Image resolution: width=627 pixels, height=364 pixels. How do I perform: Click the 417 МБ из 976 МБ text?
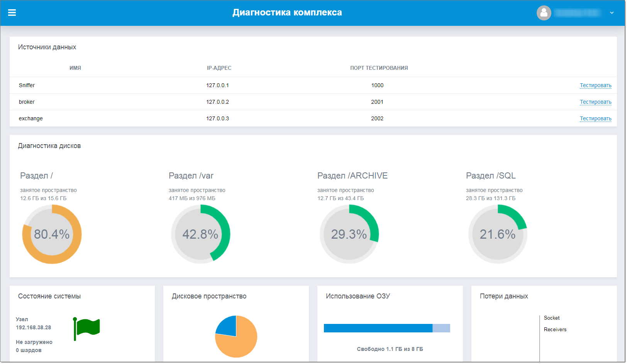[192, 198]
